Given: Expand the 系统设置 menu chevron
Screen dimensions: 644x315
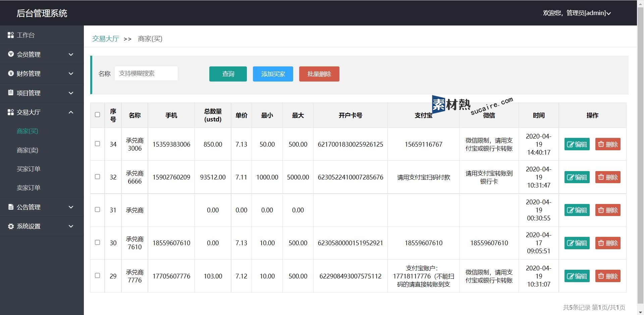Looking at the screenshot, I should coord(71,226).
